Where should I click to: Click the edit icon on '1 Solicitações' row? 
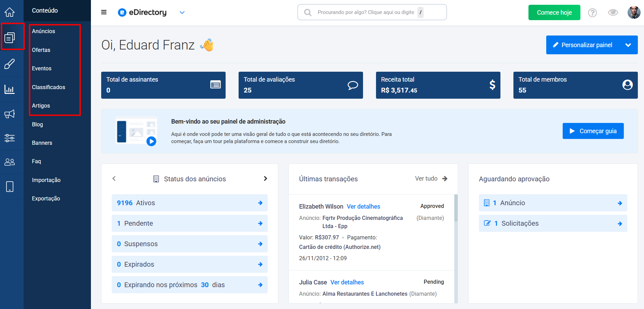[x=487, y=223]
